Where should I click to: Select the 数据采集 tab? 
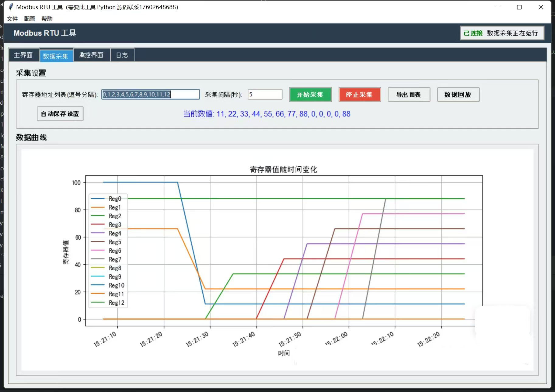click(x=56, y=56)
